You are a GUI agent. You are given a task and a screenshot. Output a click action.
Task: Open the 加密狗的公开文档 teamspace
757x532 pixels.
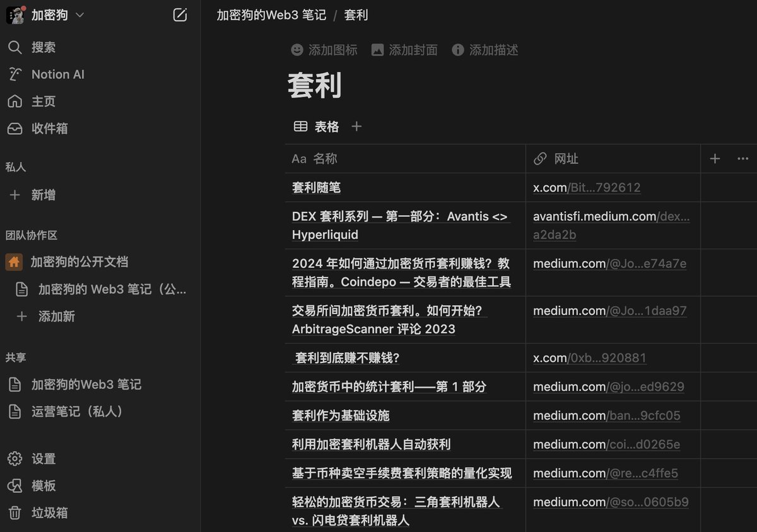(79, 262)
